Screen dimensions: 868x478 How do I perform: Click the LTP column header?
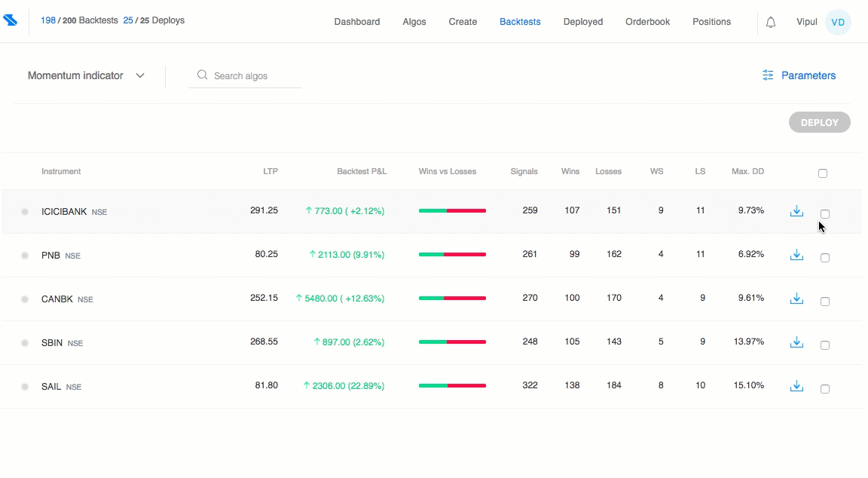(x=270, y=171)
